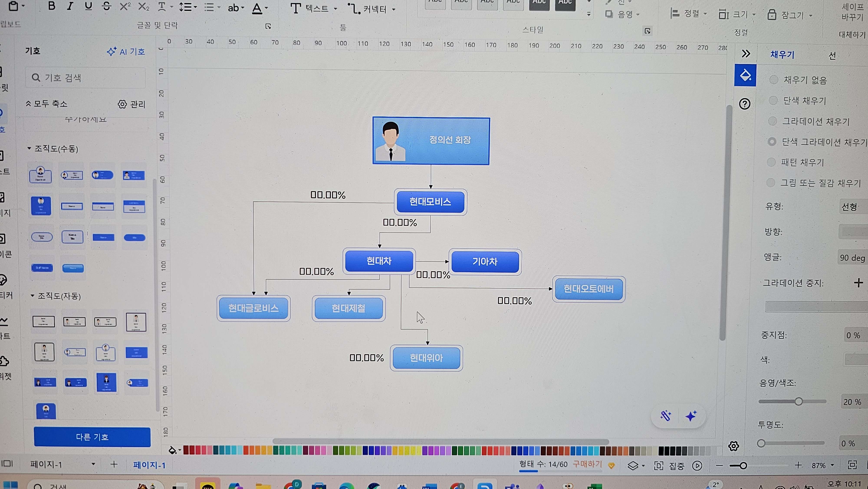This screenshot has height=489, width=868.
Task: Open the fill panel paint bucket icon
Action: coord(745,75)
